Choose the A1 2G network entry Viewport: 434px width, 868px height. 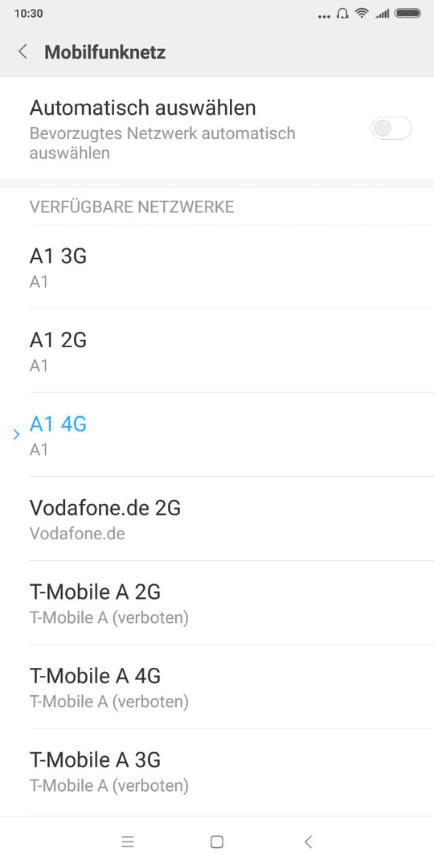coord(217,350)
